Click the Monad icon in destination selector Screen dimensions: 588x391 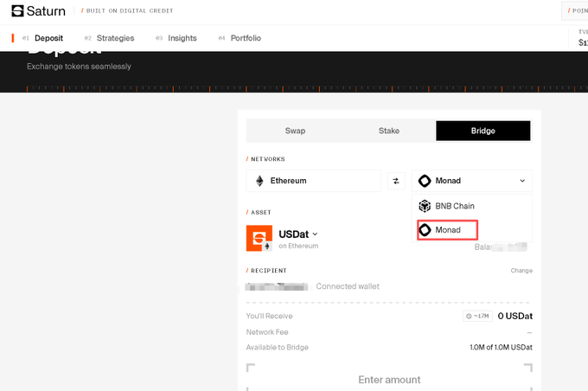tap(425, 181)
